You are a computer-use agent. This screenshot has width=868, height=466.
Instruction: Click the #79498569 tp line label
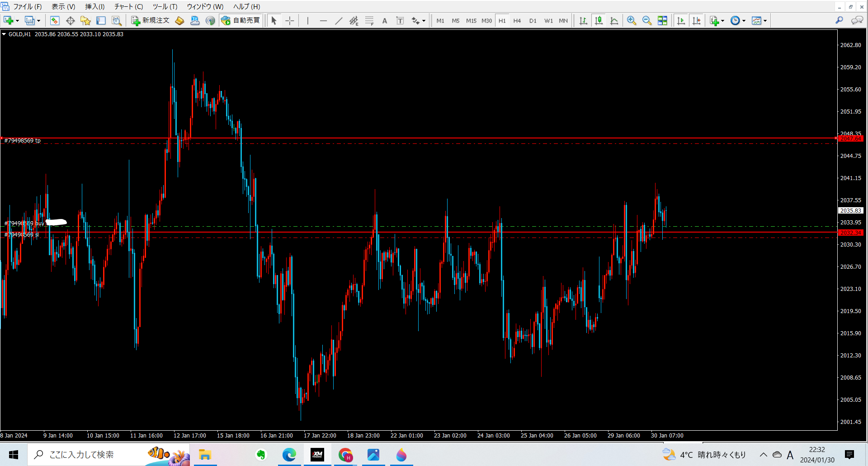point(22,141)
